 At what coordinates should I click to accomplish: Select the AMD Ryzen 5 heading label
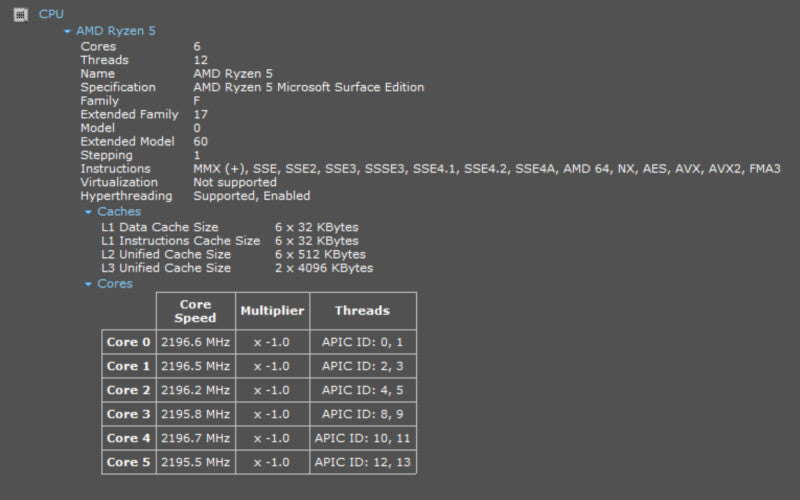click(x=116, y=31)
